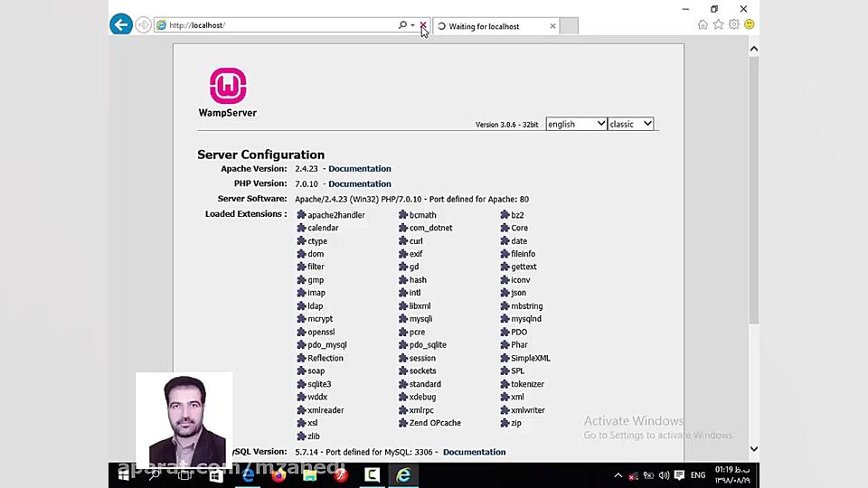Show hidden system tray icons chevron
This screenshot has width=868, height=488.
[x=618, y=475]
